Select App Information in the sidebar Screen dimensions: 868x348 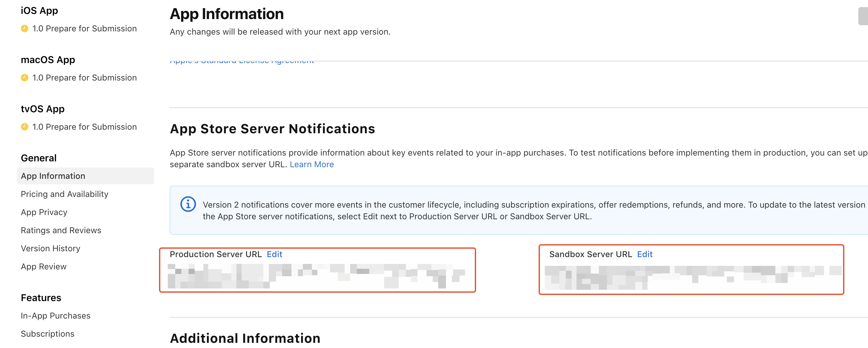point(85,176)
